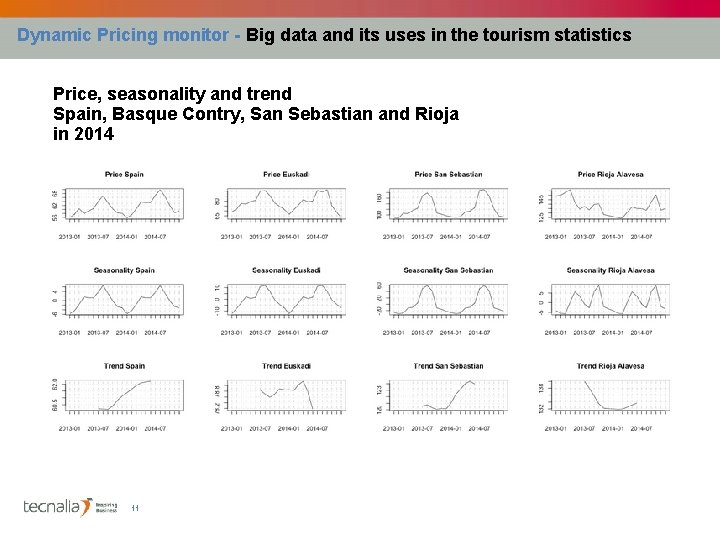Open the Price Euskadi chart
This screenshot has height=540, width=720.
pyautogui.click(x=282, y=203)
